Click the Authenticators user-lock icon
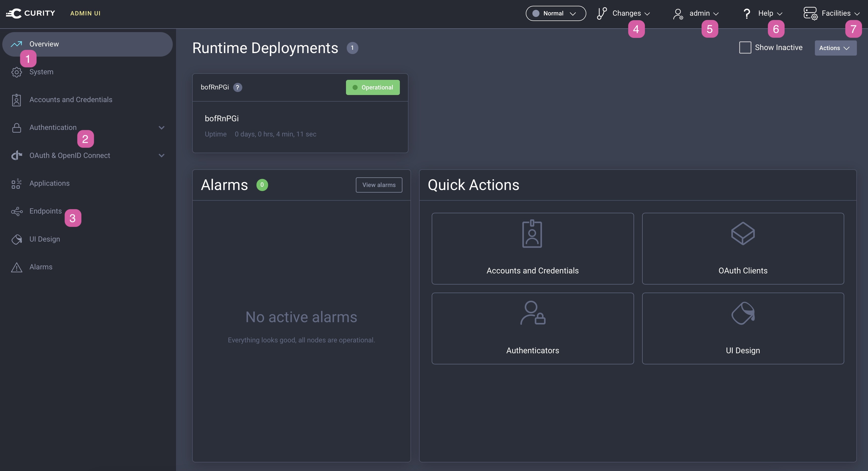Screen dimensions: 868x471 pos(532,313)
